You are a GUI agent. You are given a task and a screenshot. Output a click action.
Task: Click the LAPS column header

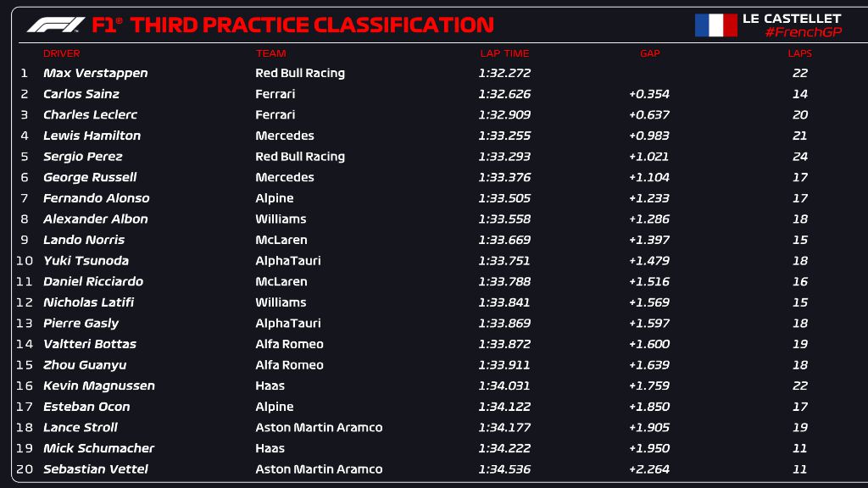pyautogui.click(x=799, y=53)
